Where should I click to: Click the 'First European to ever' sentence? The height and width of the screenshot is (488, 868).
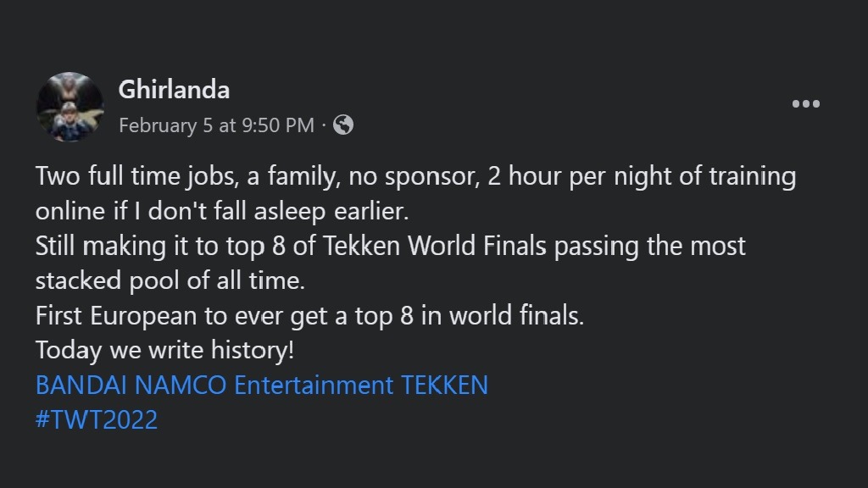pyautogui.click(x=309, y=316)
